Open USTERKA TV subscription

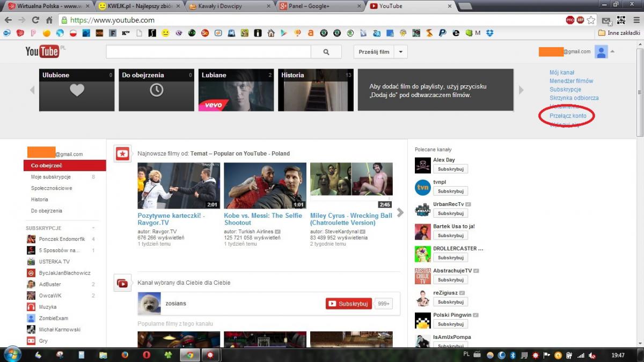point(54,262)
